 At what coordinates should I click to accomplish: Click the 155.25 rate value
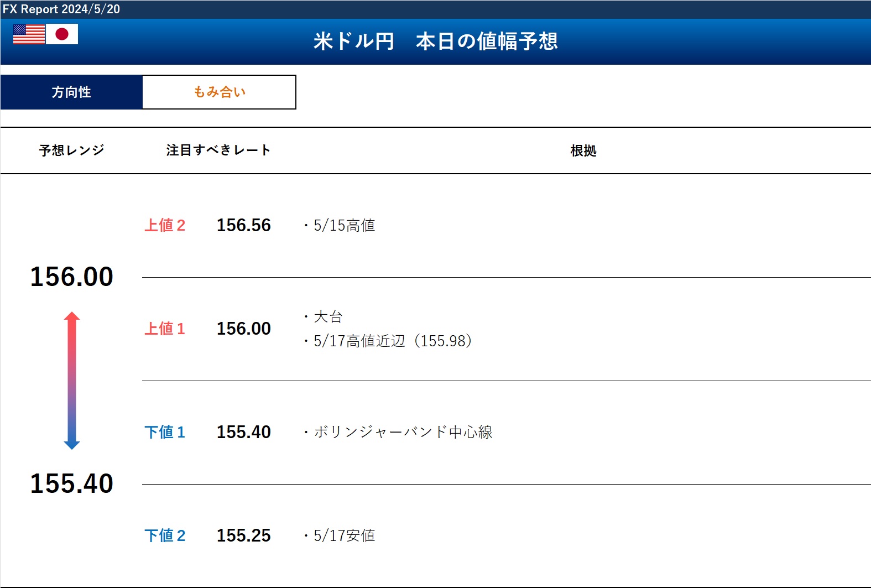[244, 536]
